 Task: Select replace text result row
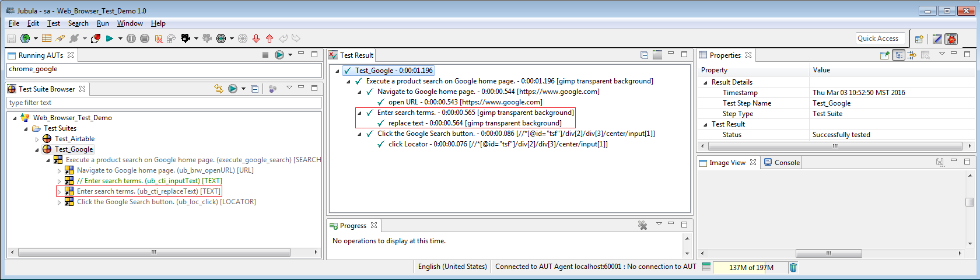475,123
